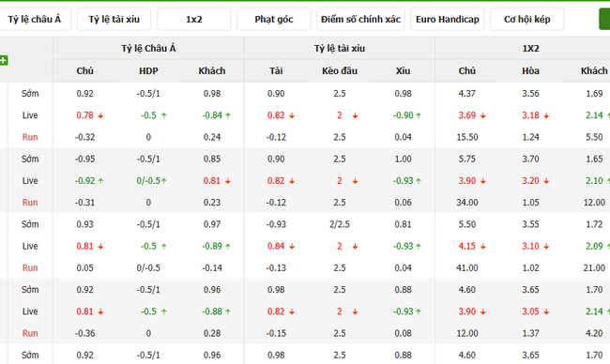Click the green up arrow beside -0.92
This screenshot has width=610, height=364.
100,181
